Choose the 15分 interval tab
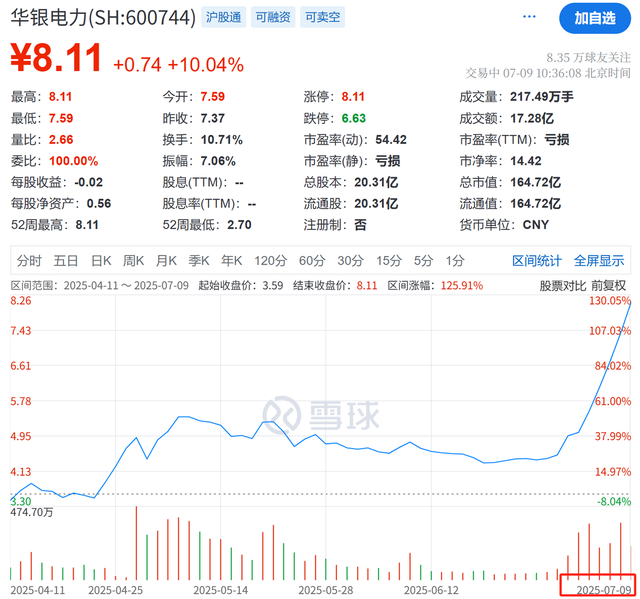Viewport: 640px width, 599px height. pos(389,260)
